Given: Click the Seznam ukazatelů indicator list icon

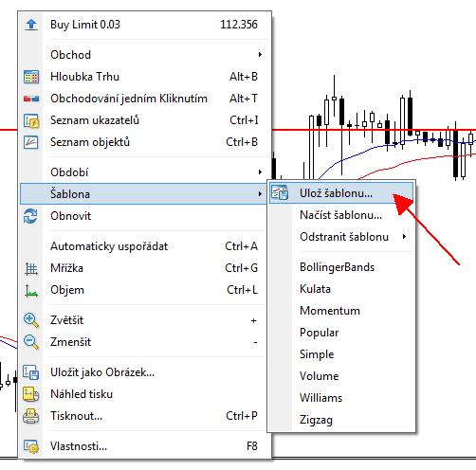Looking at the screenshot, I should 31,120.
